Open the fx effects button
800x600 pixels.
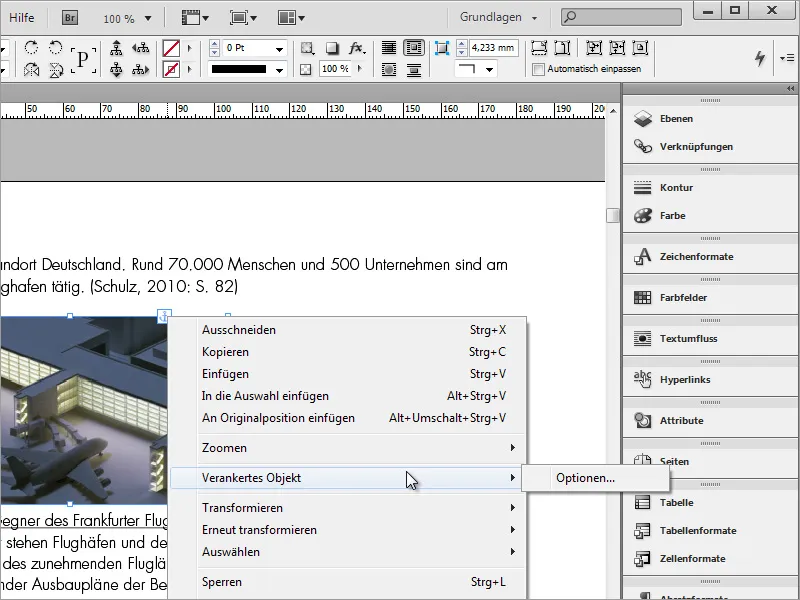[357, 48]
